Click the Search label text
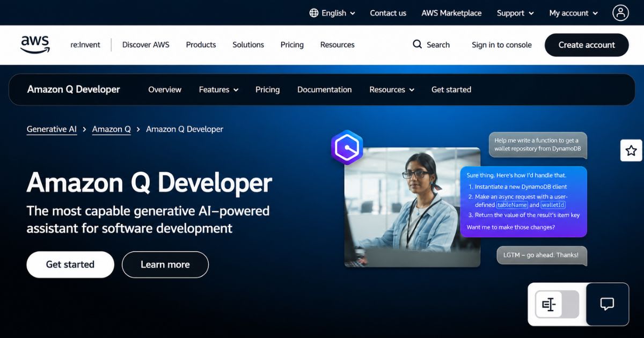644x338 pixels. tap(438, 45)
